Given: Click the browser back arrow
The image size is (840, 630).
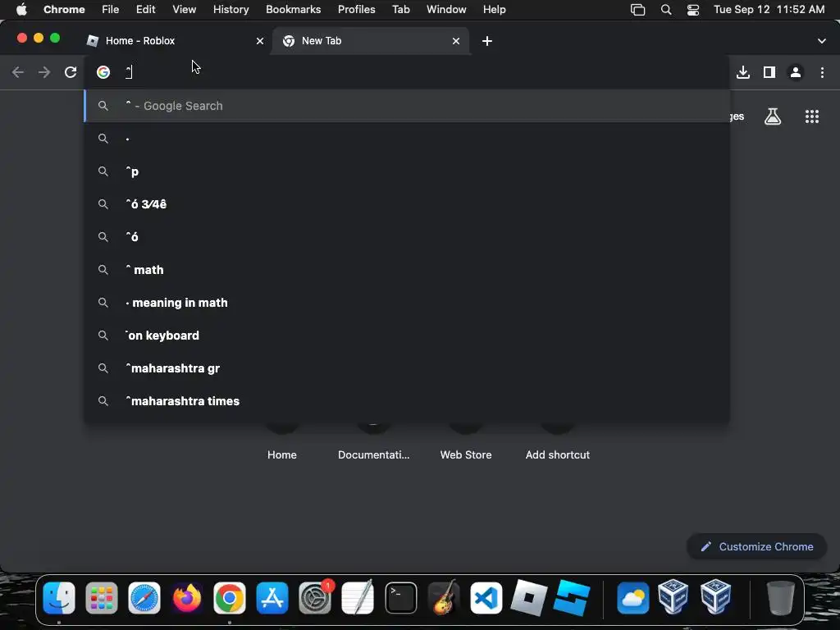Looking at the screenshot, I should [x=18, y=72].
